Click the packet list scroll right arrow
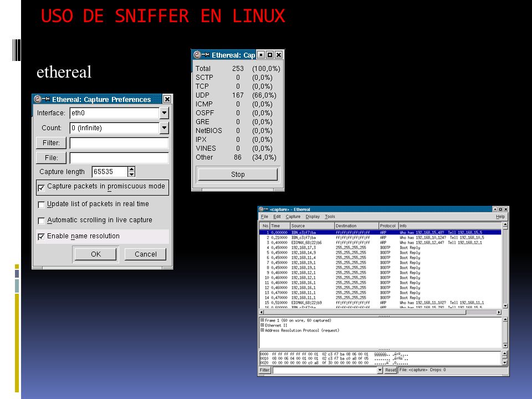 tap(499, 312)
